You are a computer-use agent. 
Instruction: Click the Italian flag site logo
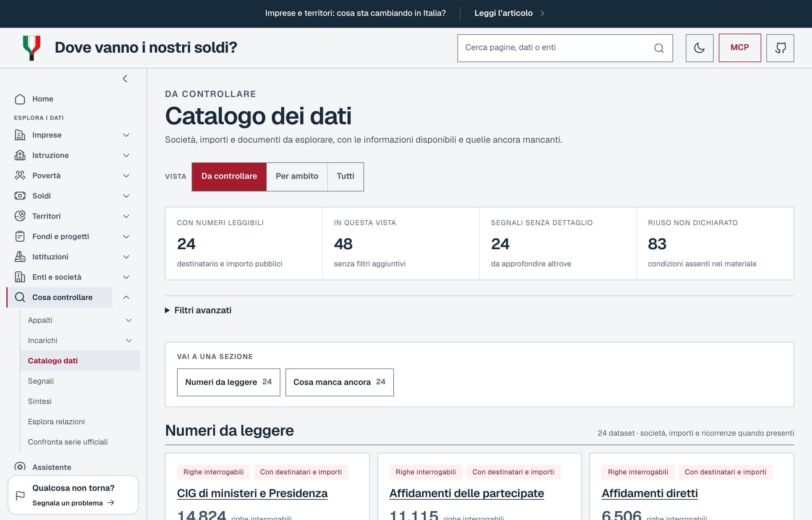click(32, 48)
